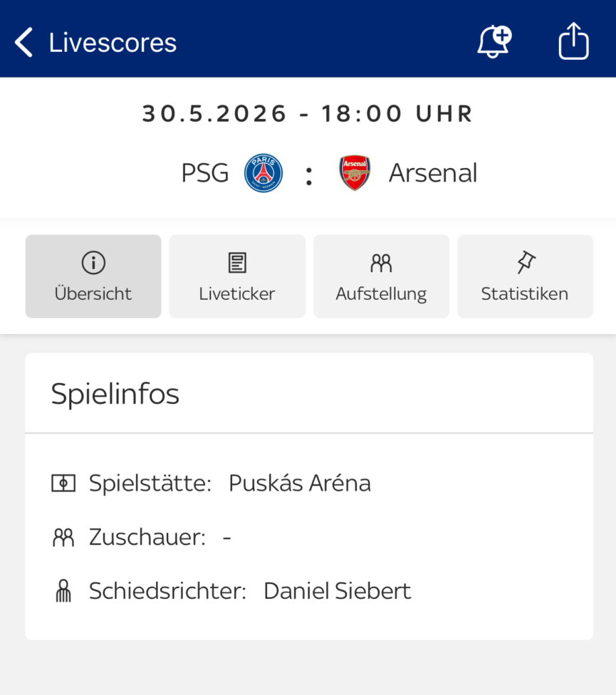Tap the Arsenal team name
Screen dimensions: 616x695
pos(433,173)
